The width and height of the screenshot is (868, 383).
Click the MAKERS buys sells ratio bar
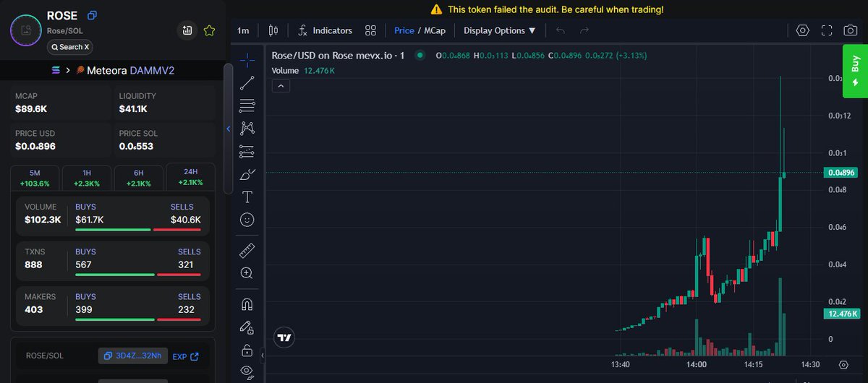click(138, 319)
